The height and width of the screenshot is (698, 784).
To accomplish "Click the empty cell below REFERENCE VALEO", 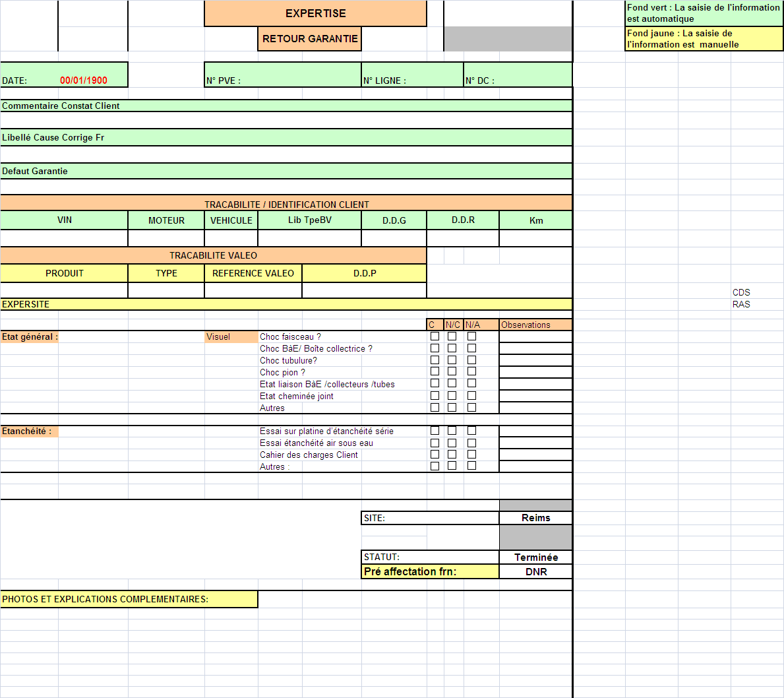I will point(253,290).
